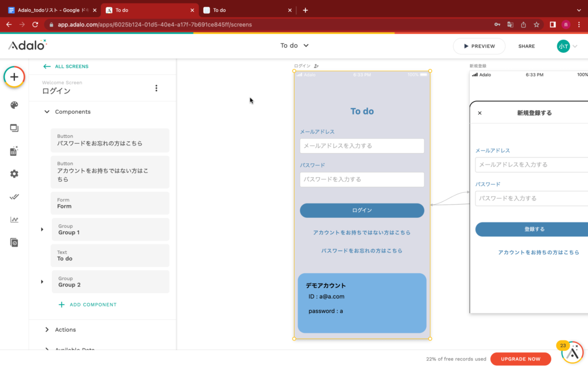Click the PREVIEW button

point(479,46)
